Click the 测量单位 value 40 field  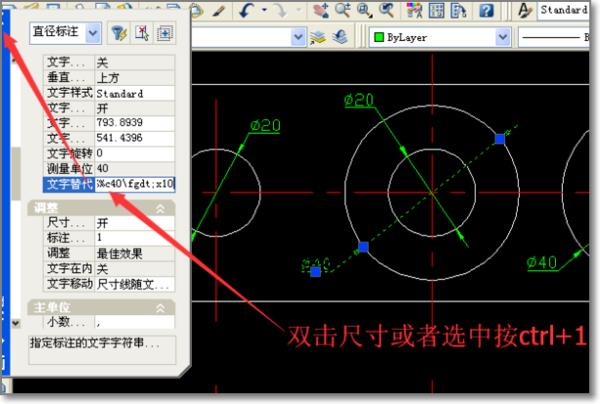coord(135,169)
